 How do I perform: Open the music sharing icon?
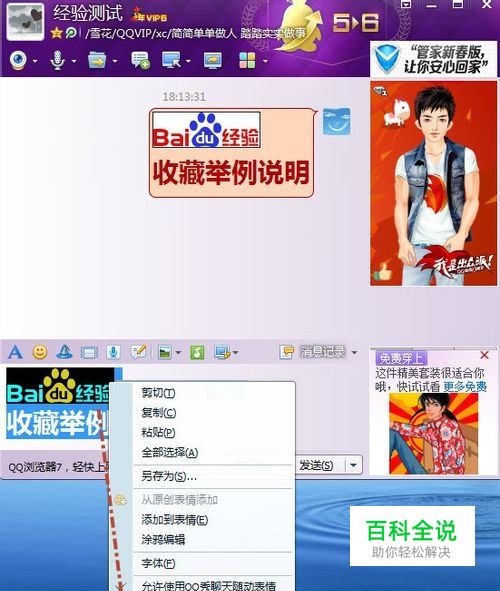[x=197, y=352]
